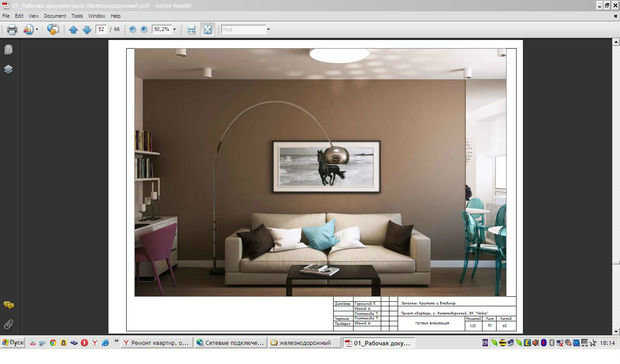Open the Find options dropdown arrow
Image resolution: width=620 pixels, height=364 pixels.
click(268, 30)
